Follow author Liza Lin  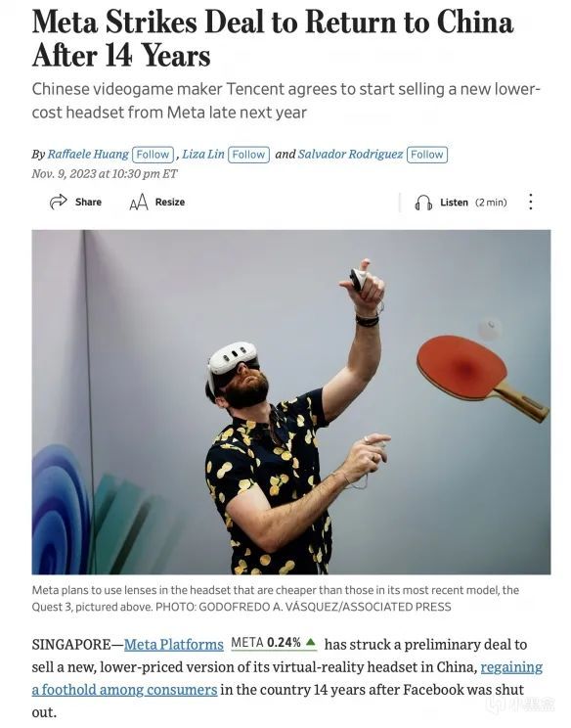tap(248, 155)
